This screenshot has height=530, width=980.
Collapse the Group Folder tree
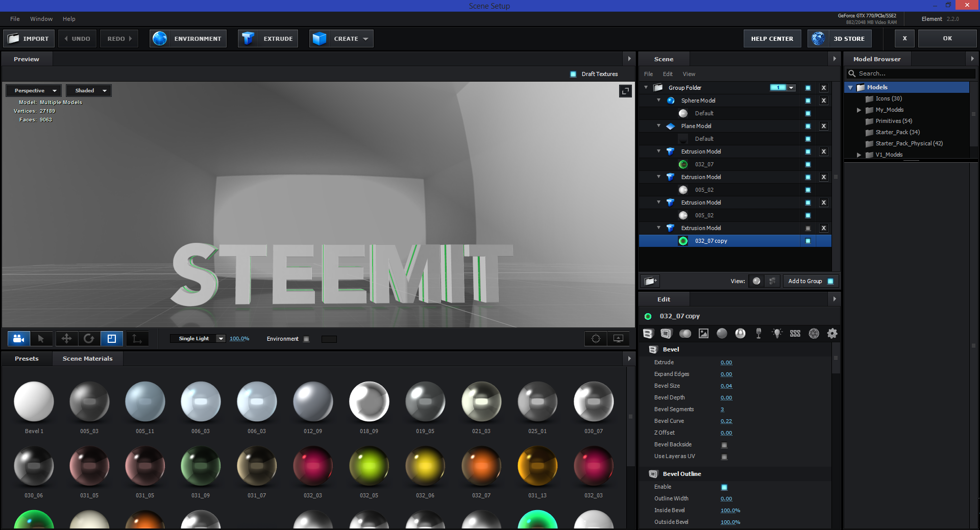tap(646, 87)
